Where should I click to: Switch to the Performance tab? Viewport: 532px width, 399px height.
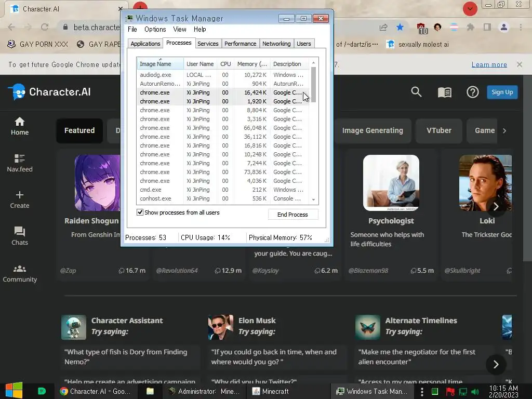pos(240,44)
